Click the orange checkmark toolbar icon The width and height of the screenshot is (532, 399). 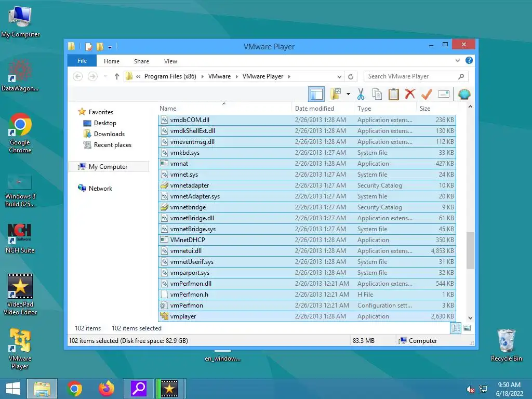click(427, 94)
